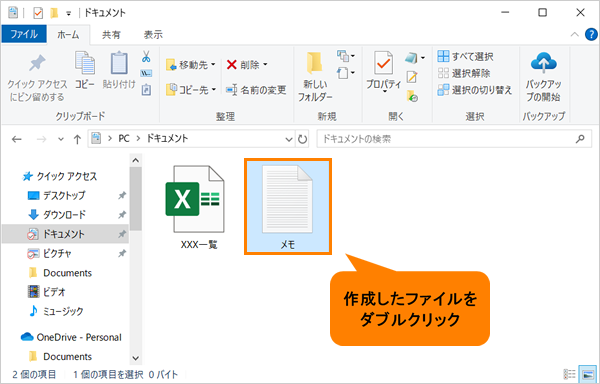The width and height of the screenshot is (600, 384).
Task: Click 選択解除 (Select none)
Action: [x=464, y=73]
